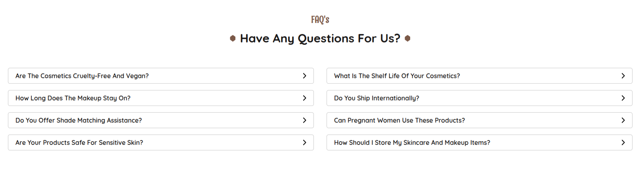
Task: Click arrow icon for Sensitive Skin question
Action: coord(304,143)
